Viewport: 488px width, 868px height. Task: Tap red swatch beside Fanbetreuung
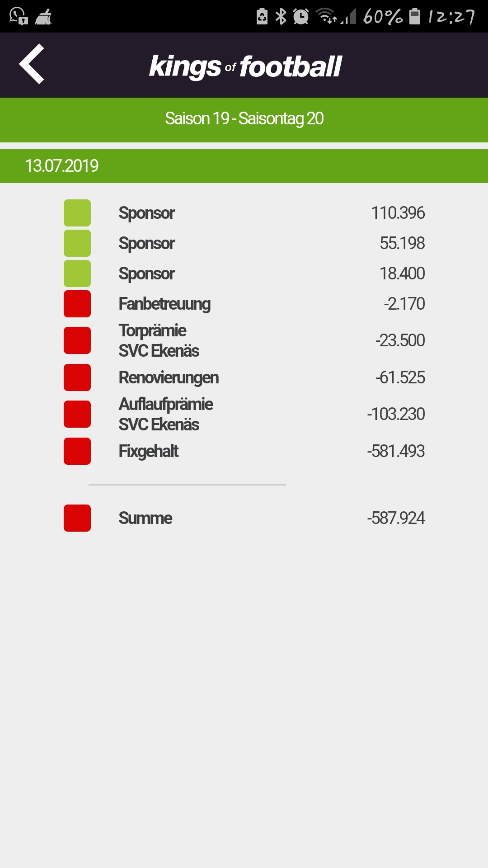77,304
